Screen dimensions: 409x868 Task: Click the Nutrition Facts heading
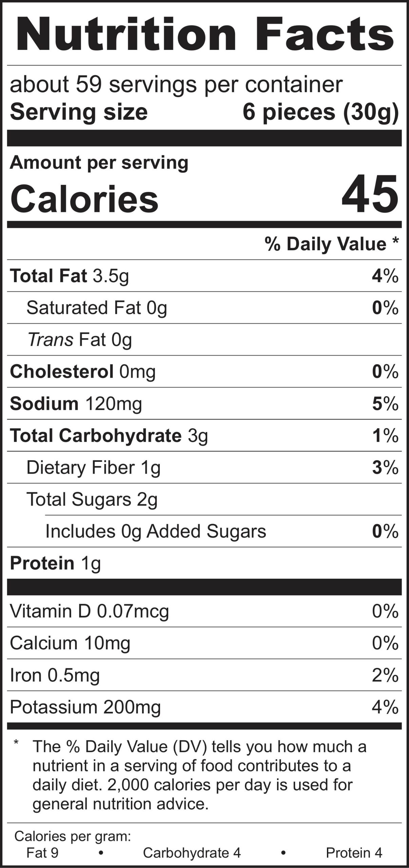(204, 35)
